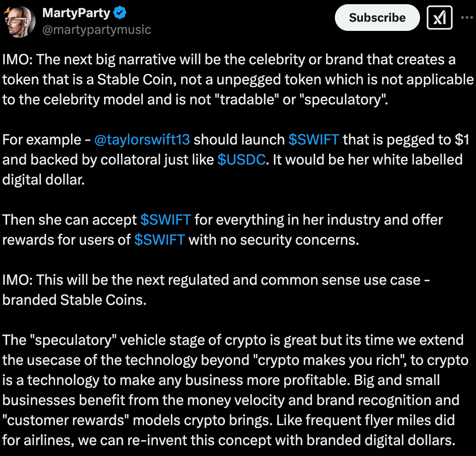Click the 'digital dollar.' line of text
Screen dimensions: 476x456
click(x=43, y=180)
